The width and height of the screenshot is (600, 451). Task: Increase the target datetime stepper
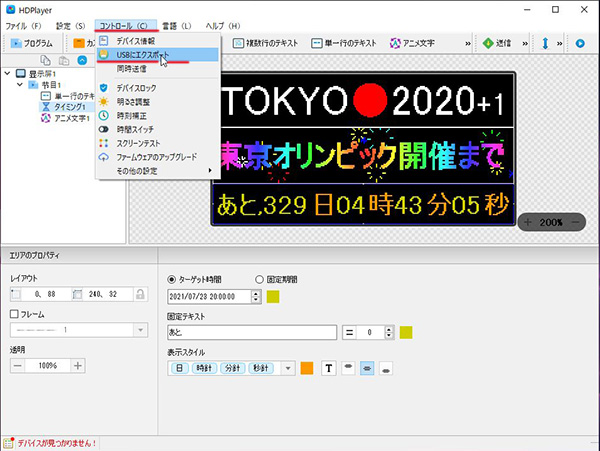(x=256, y=293)
